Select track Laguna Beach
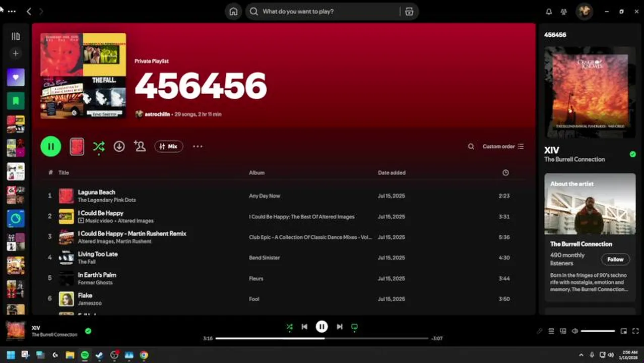The width and height of the screenshot is (644, 363). (96, 192)
